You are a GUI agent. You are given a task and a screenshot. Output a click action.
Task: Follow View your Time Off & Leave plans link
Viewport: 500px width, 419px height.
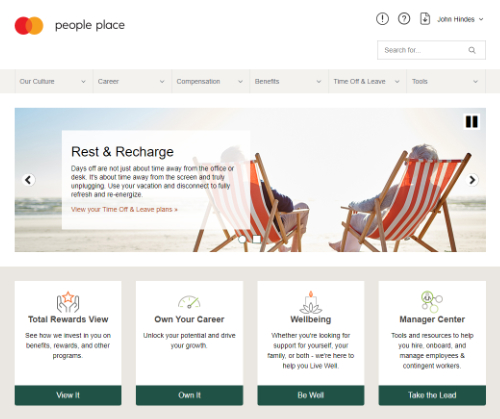click(x=124, y=210)
